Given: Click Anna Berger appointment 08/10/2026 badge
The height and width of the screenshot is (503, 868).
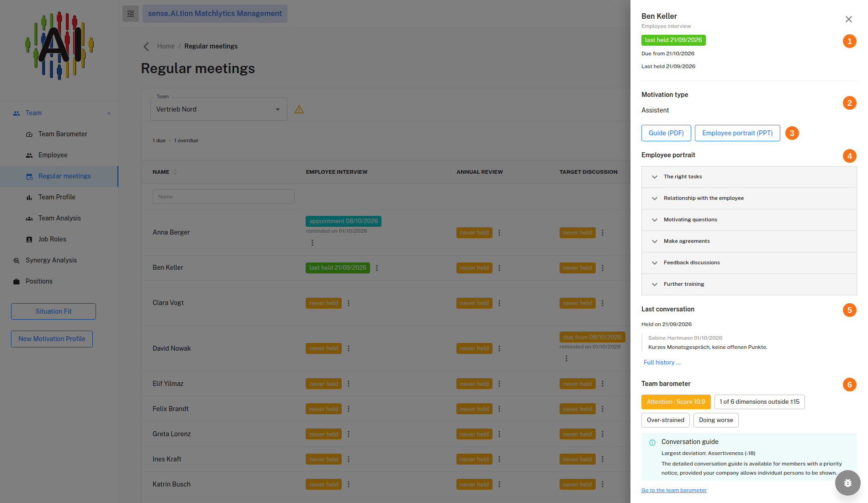Looking at the screenshot, I should pos(344,221).
